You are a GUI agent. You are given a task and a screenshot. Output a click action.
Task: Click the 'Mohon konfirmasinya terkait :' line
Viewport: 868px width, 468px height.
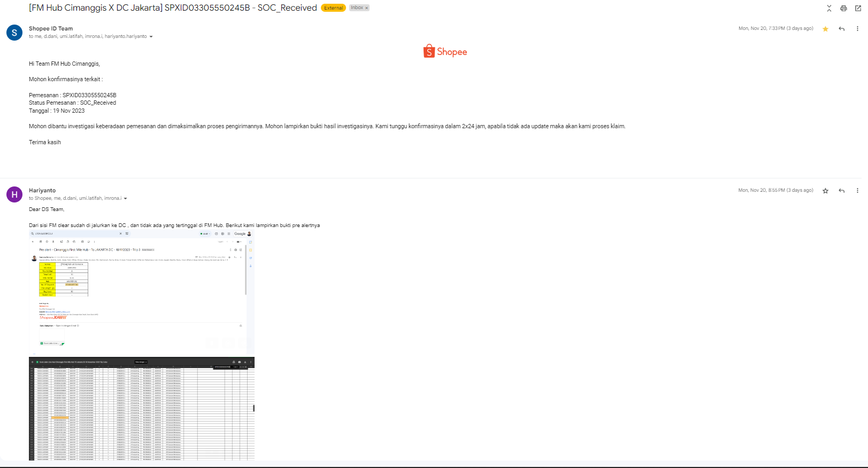(x=66, y=80)
